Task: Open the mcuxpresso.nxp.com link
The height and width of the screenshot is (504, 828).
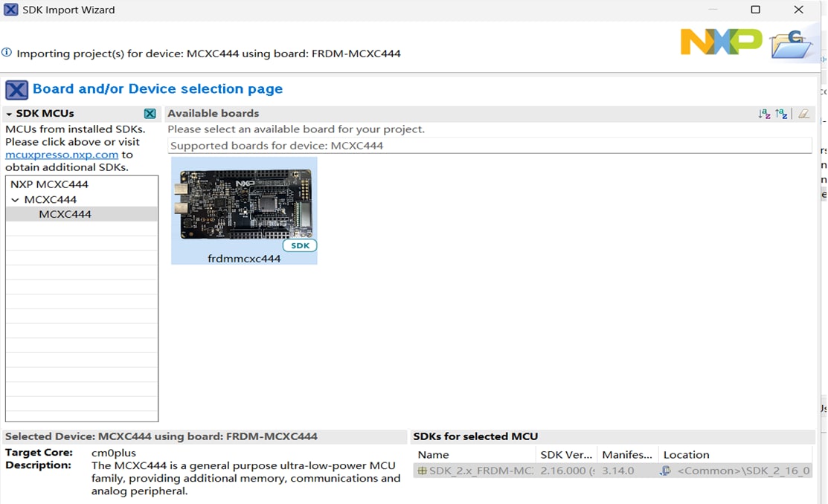Action: [x=62, y=155]
